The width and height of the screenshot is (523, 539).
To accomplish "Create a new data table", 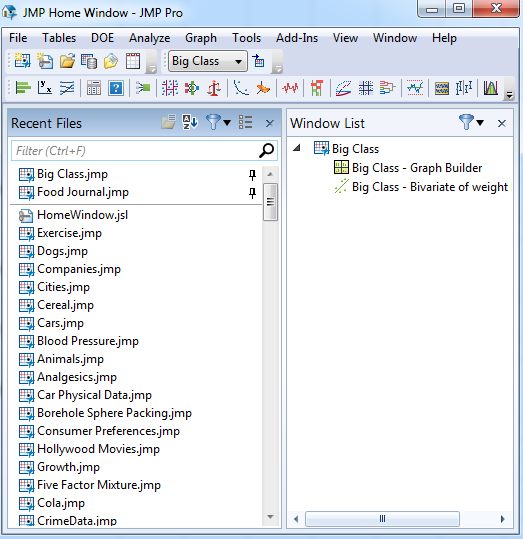I will click(23, 61).
